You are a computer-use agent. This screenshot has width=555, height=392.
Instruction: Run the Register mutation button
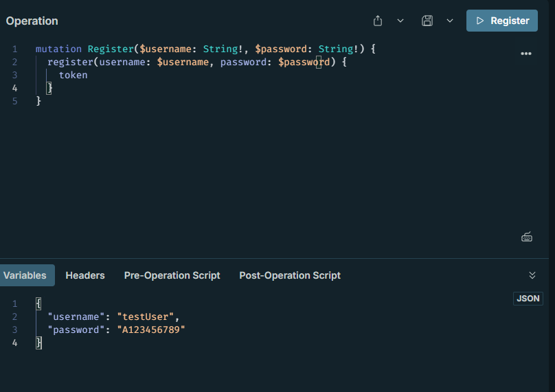[x=501, y=21]
